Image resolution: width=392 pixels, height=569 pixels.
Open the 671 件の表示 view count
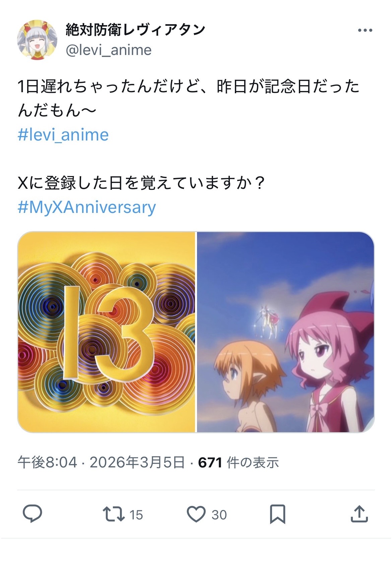pyautogui.click(x=238, y=462)
